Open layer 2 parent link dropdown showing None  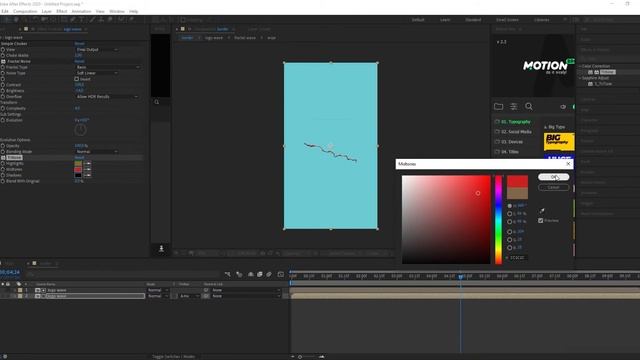pyautogui.click(x=246, y=296)
